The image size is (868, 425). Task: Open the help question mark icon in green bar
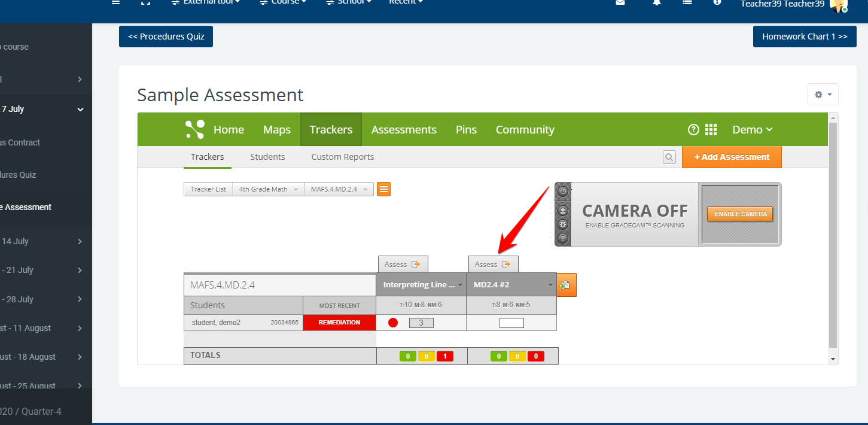pyautogui.click(x=693, y=130)
